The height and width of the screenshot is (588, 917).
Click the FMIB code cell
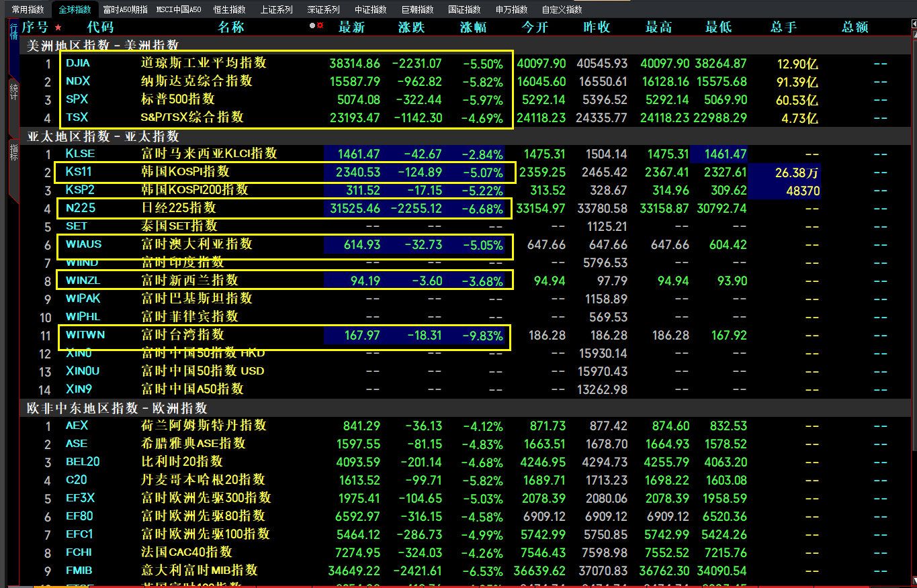pyautogui.click(x=79, y=571)
